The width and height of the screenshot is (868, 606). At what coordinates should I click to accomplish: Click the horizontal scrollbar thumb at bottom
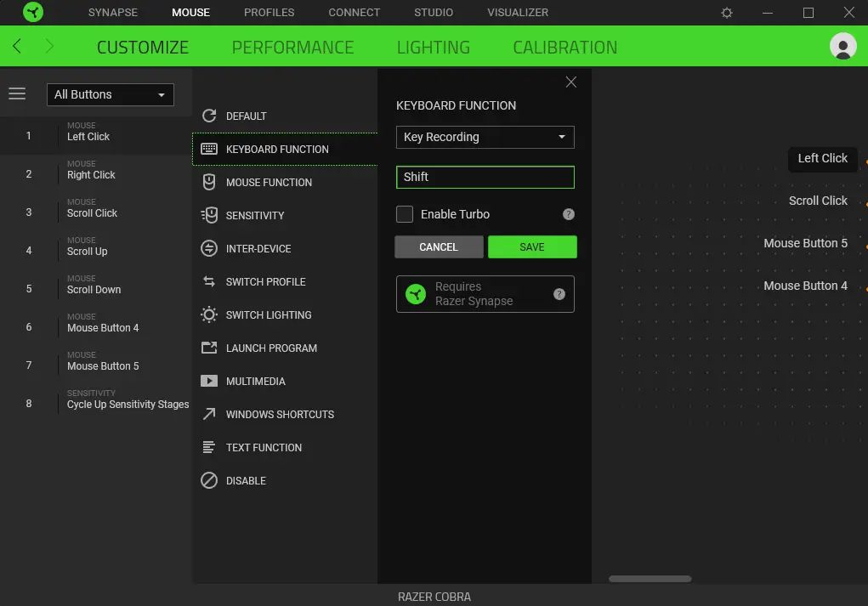coord(650,579)
